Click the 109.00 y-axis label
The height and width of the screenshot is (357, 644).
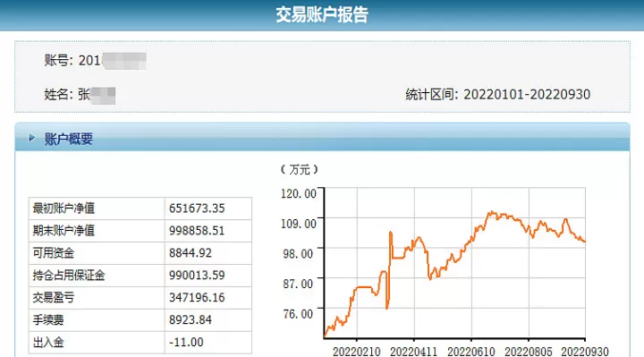coord(299,224)
